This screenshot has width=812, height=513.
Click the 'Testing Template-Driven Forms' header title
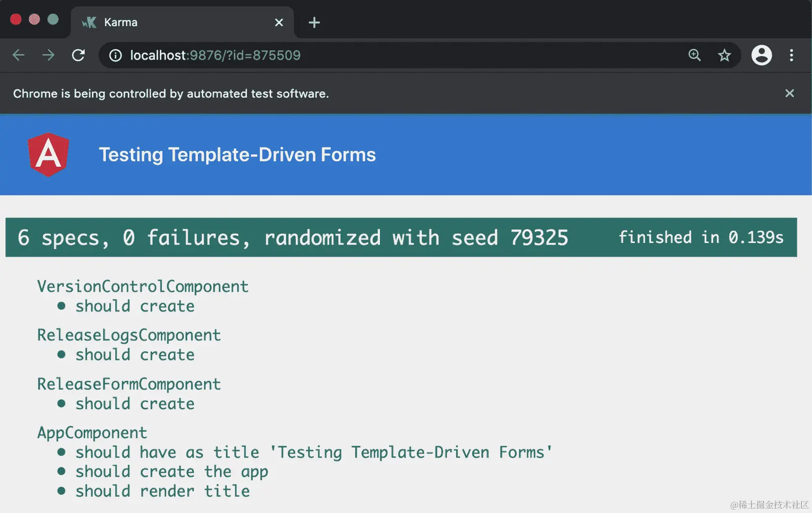[237, 155]
